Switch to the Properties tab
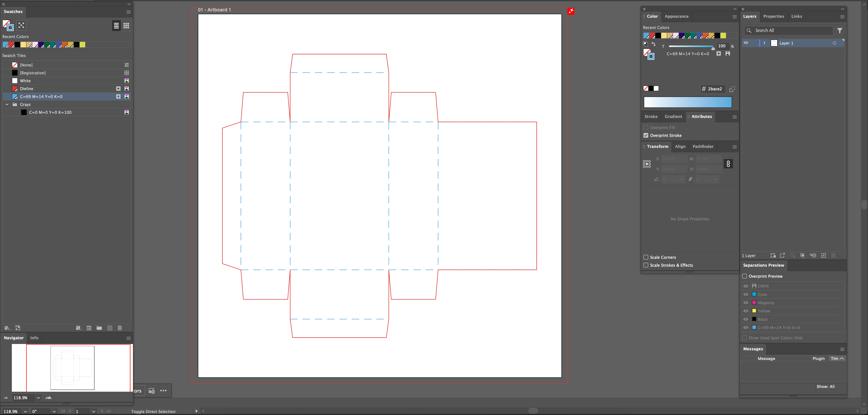The image size is (868, 415). pyautogui.click(x=774, y=16)
